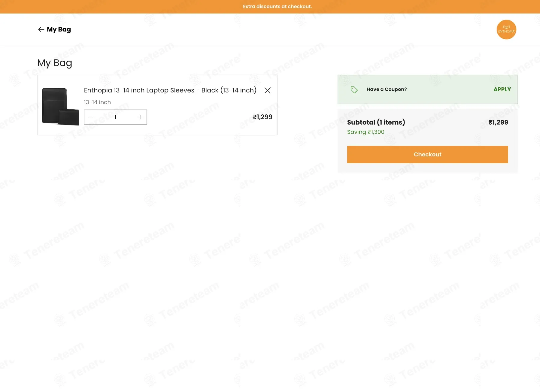Click the Saving ₹1,300 text
This screenshot has width=540, height=392.
pos(366,132)
